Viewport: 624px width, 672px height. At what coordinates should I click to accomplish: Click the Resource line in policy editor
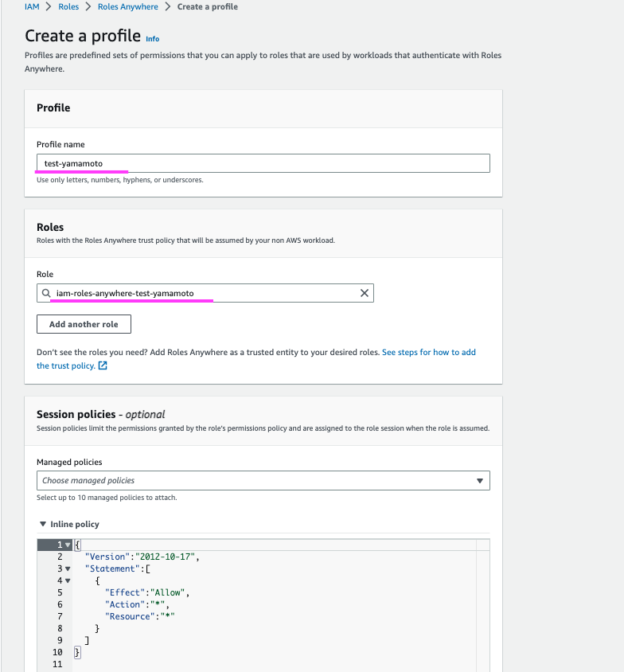coord(140,616)
